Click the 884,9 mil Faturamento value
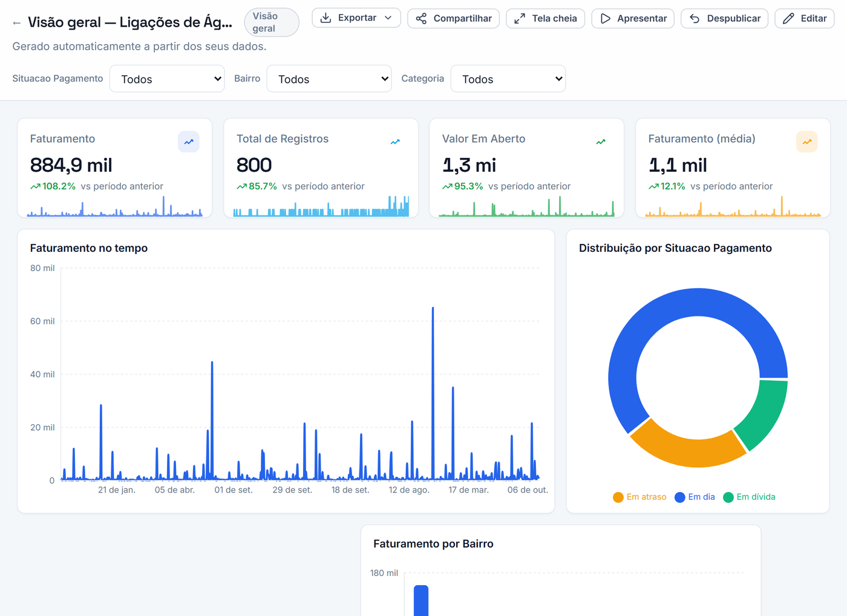Viewport: 847px width, 616px height. click(x=71, y=165)
